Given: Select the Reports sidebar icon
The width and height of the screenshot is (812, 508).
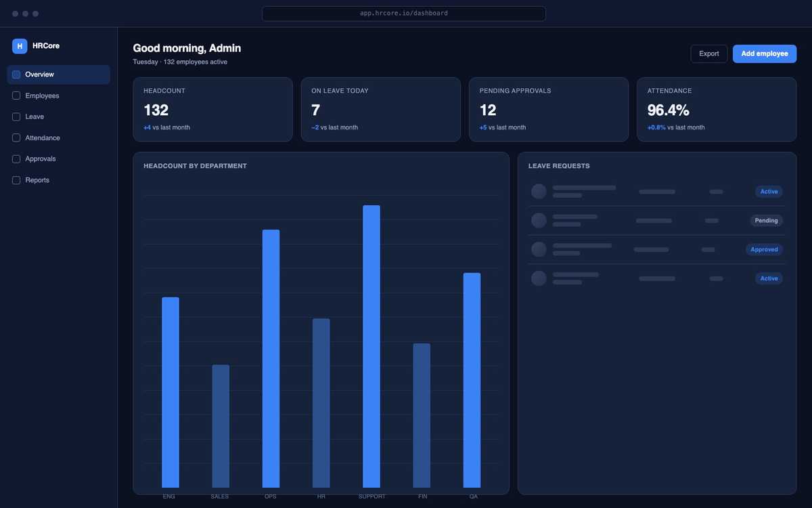Looking at the screenshot, I should point(16,180).
